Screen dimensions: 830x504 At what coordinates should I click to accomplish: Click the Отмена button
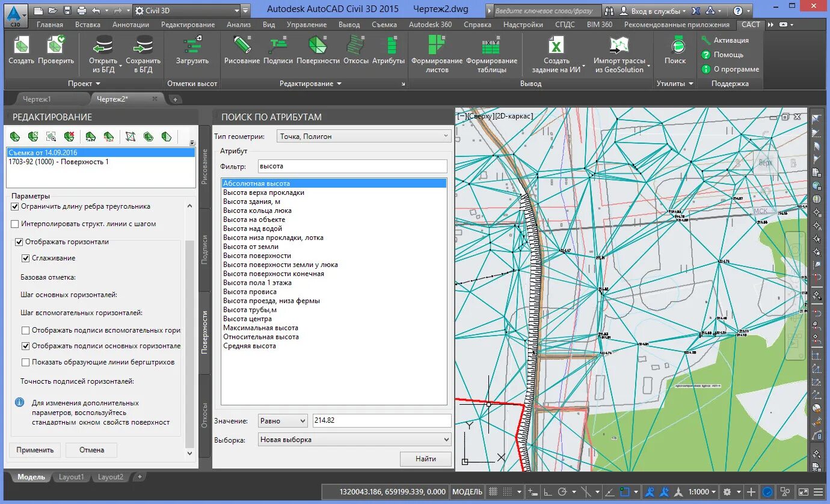click(x=91, y=450)
